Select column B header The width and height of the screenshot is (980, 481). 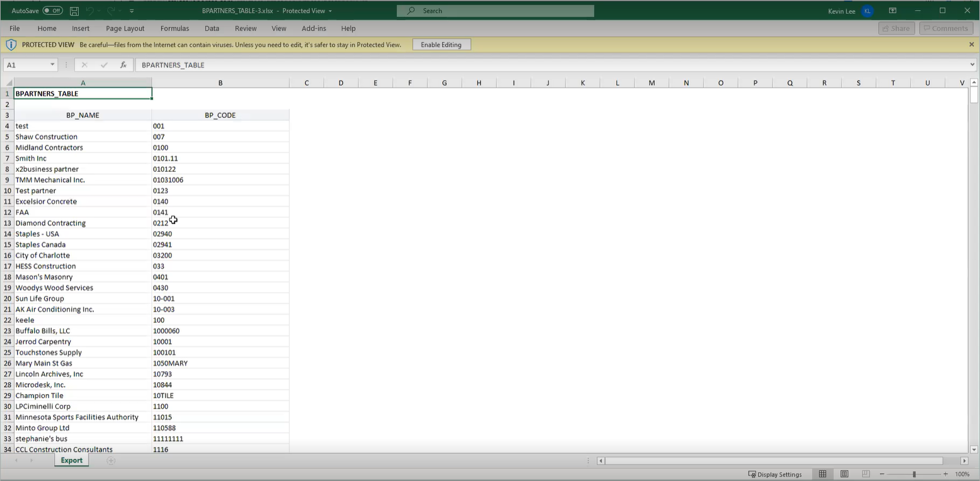(220, 83)
